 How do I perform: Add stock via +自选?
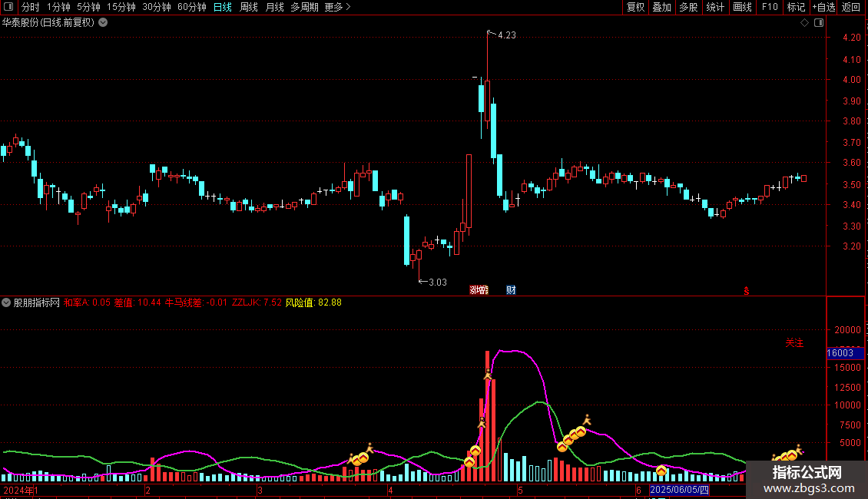click(823, 7)
